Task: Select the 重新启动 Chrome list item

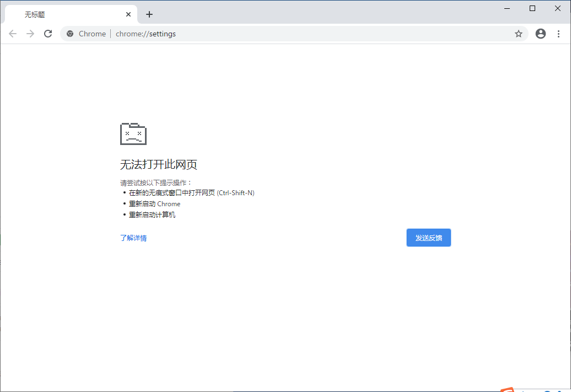Action: [x=154, y=203]
